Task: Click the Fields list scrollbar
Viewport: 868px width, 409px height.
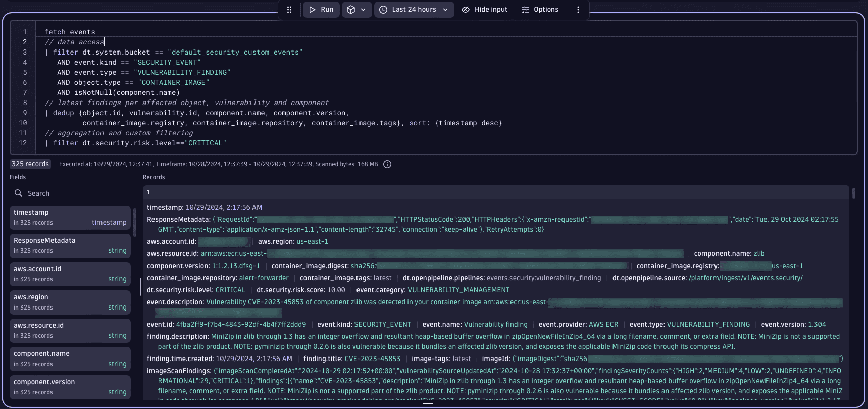Action: click(x=135, y=221)
